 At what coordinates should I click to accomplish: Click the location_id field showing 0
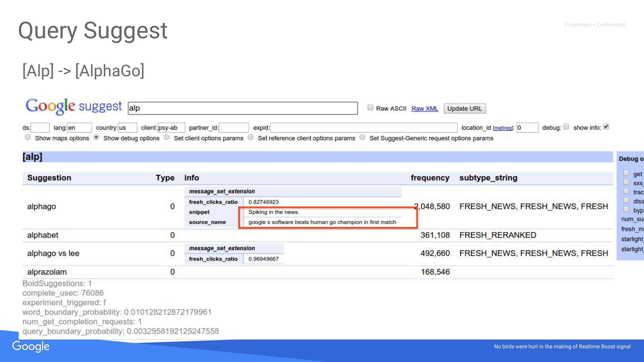527,128
